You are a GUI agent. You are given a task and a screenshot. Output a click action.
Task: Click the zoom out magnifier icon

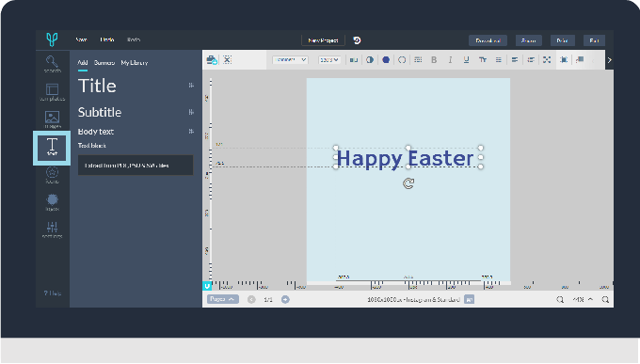(560, 299)
